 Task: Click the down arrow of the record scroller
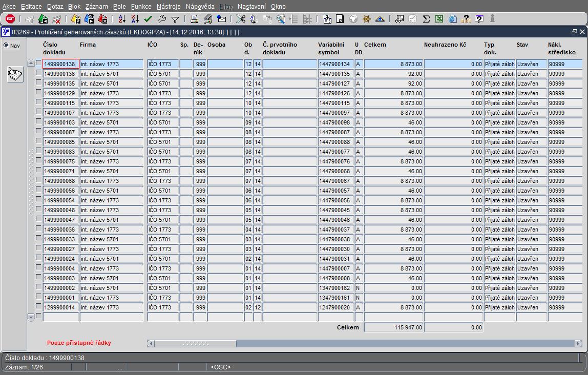(x=31, y=317)
